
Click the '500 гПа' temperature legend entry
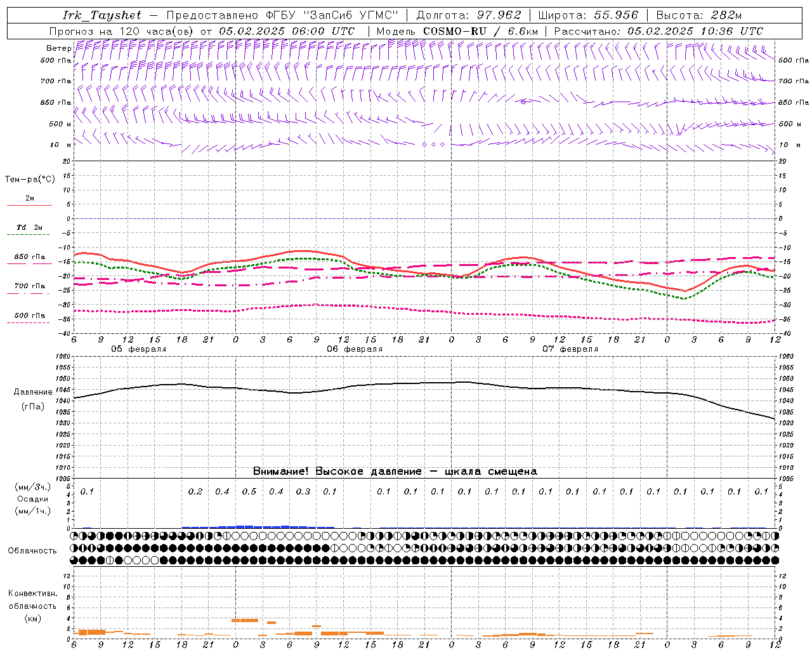click(x=29, y=315)
